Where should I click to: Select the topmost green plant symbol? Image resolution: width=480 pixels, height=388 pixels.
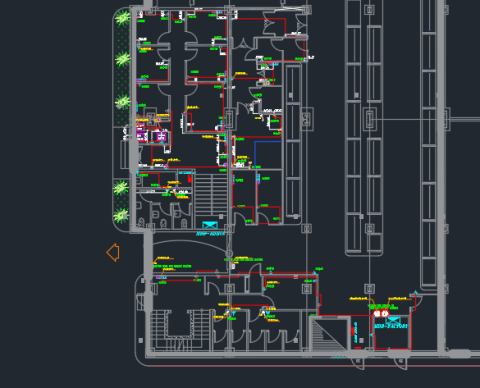[x=123, y=18]
